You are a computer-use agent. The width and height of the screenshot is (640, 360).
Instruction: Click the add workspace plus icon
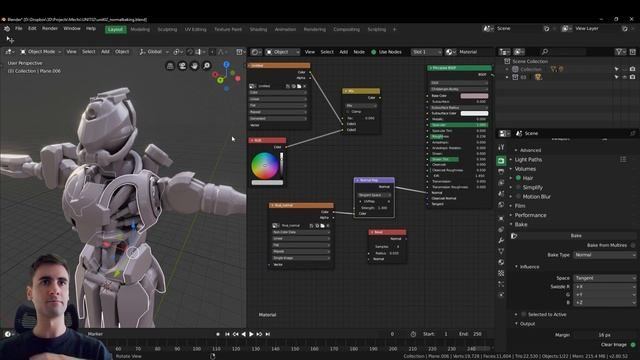tap(394, 29)
